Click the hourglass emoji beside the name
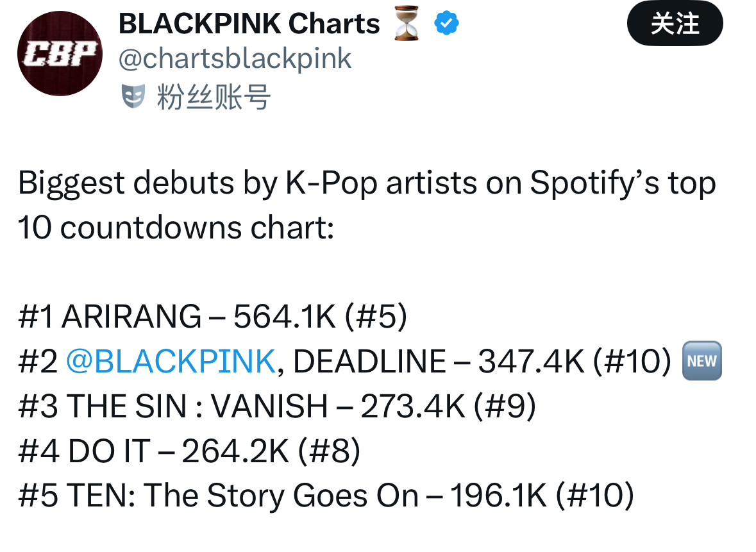This screenshot has height=552, width=756. pyautogui.click(x=407, y=26)
